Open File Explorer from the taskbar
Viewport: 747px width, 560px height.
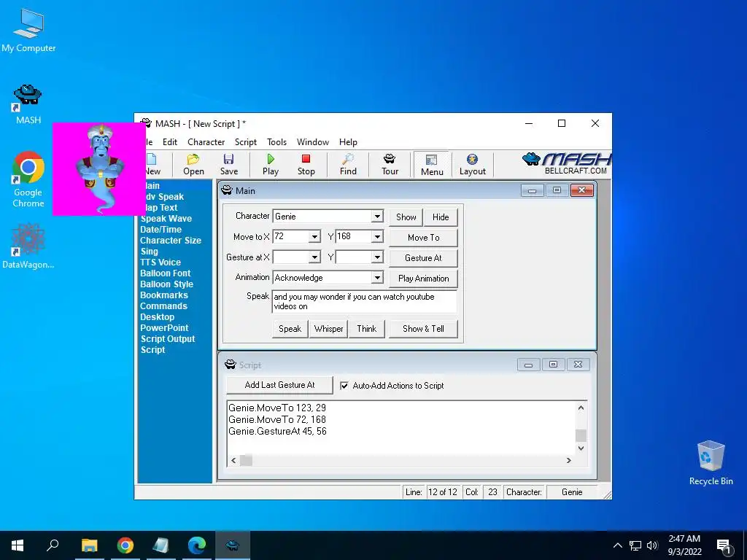[x=89, y=545]
